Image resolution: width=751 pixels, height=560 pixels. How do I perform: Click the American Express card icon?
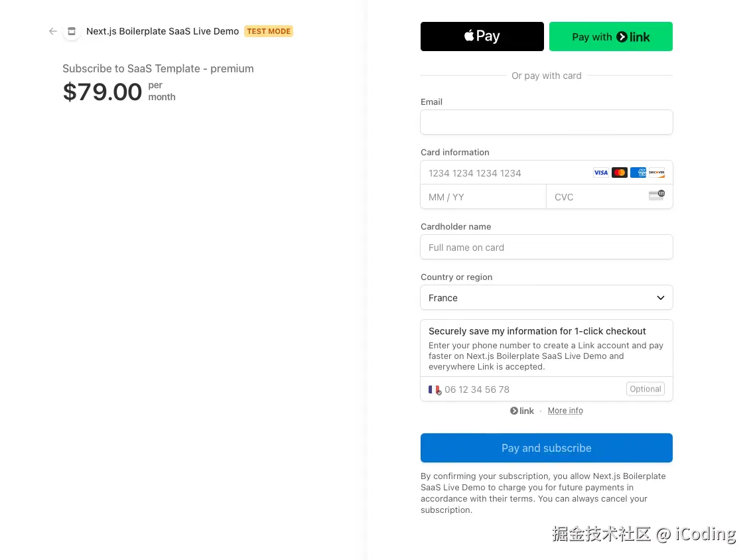tap(638, 173)
